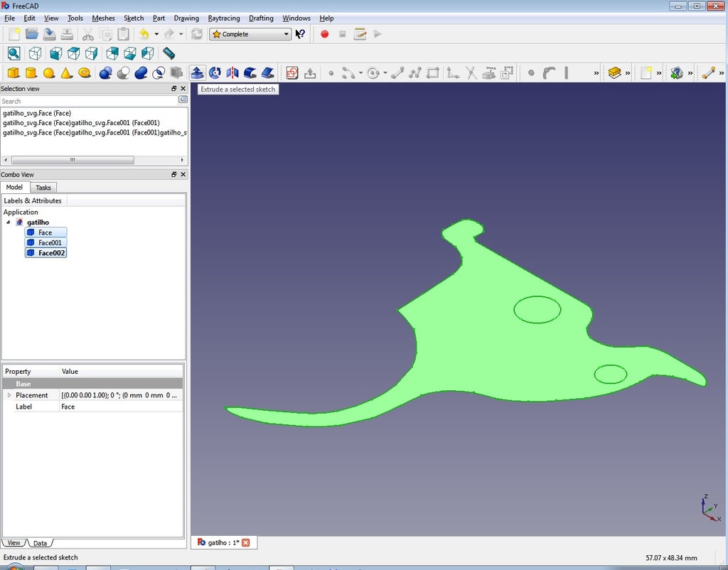Open the measure distance ruler tool
The image size is (728, 570).
pos(168,53)
